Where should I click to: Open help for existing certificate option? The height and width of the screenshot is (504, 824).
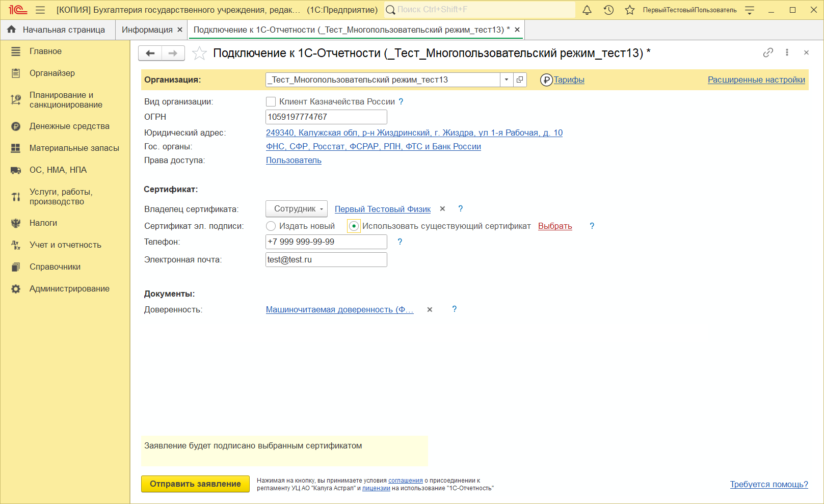(x=592, y=226)
